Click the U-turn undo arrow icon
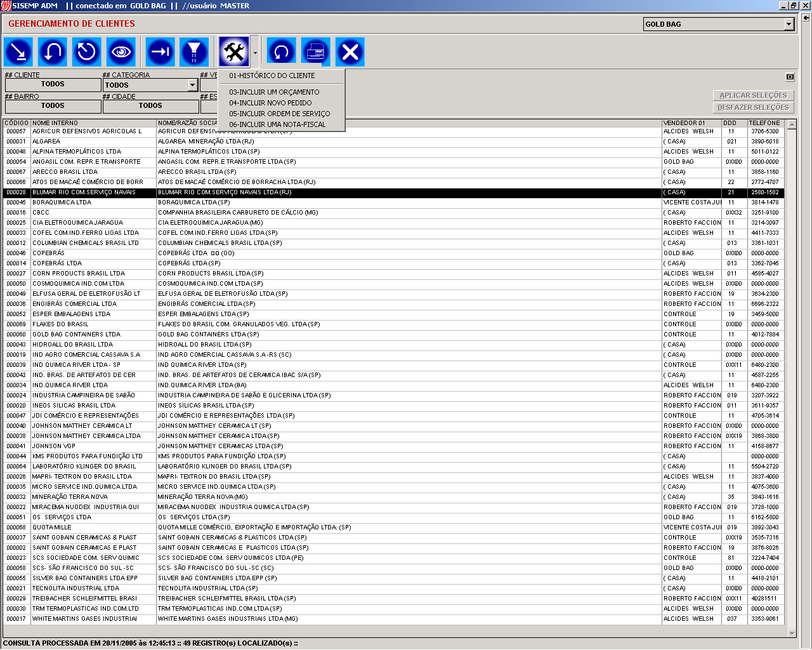Screen dimensions: 812x650 (53, 51)
